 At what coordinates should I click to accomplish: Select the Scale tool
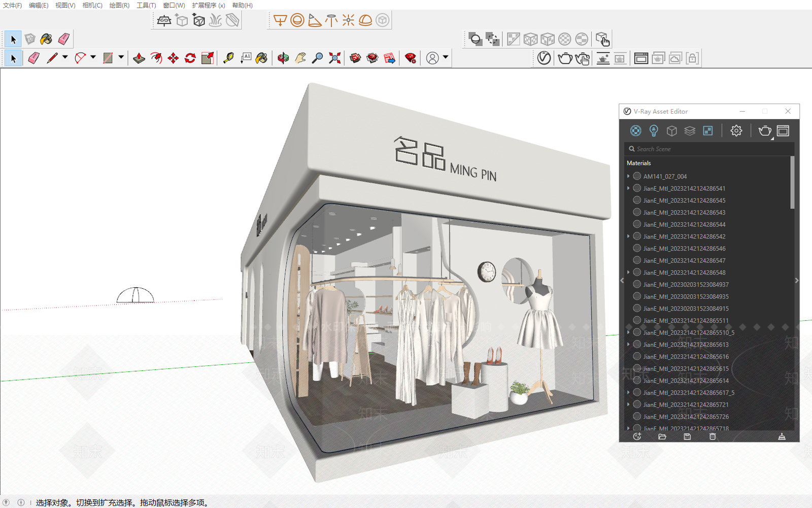coord(207,58)
